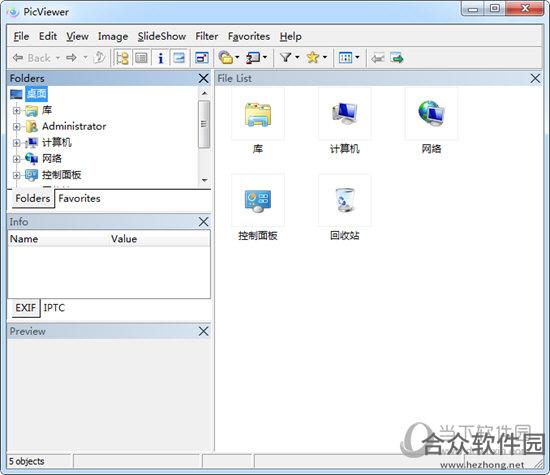Switch to the EXIF tab
Screen dimensions: 550x475
[25, 308]
